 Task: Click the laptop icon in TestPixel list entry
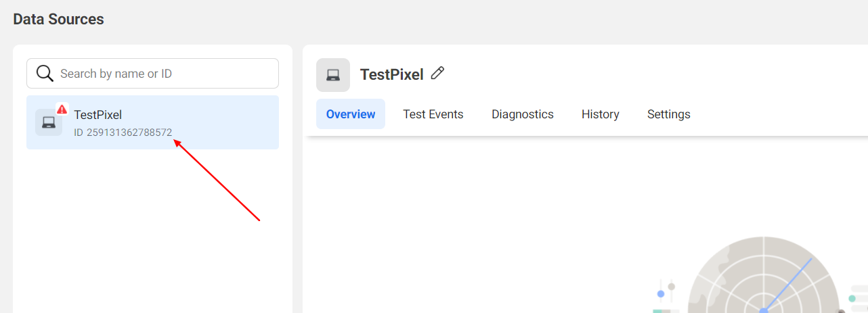pyautogui.click(x=49, y=122)
